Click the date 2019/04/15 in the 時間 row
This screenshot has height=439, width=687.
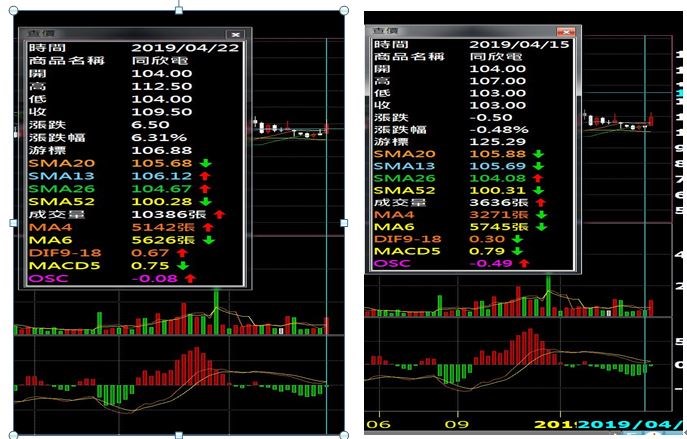[519, 45]
